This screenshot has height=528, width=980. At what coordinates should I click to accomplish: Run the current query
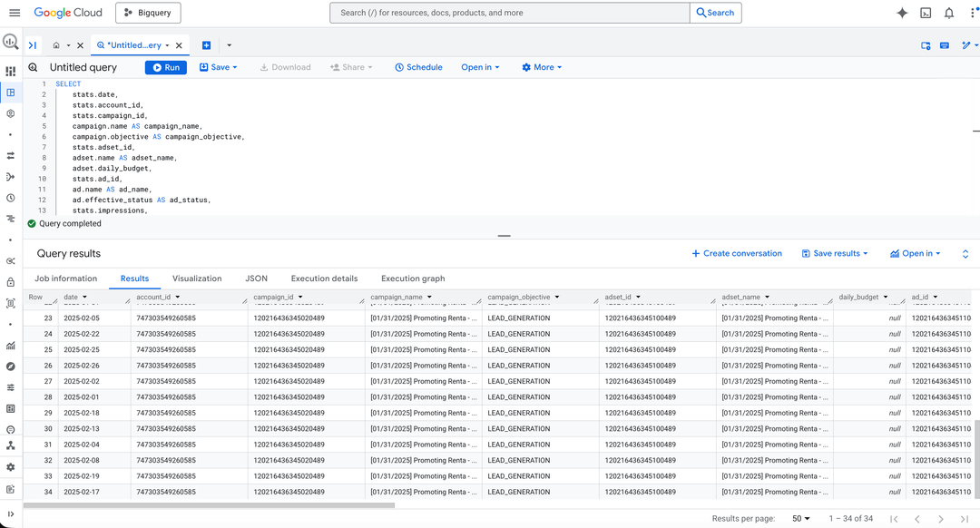coord(166,67)
